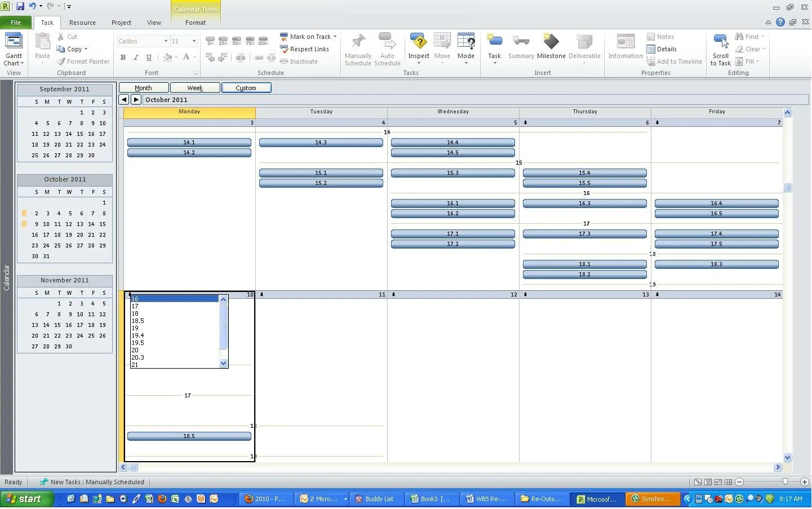This screenshot has height=509, width=812.
Task: Open the Inspect task tool
Action: [x=419, y=48]
